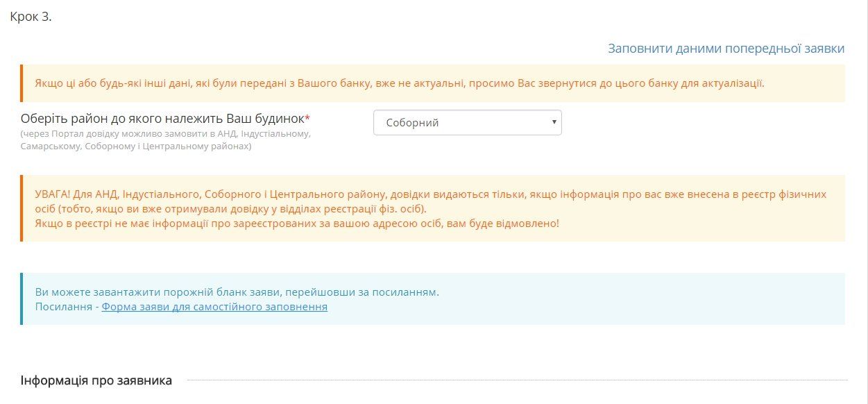868x404 pixels.
Task: Click the orange left border of bank notice
Action: [22, 83]
